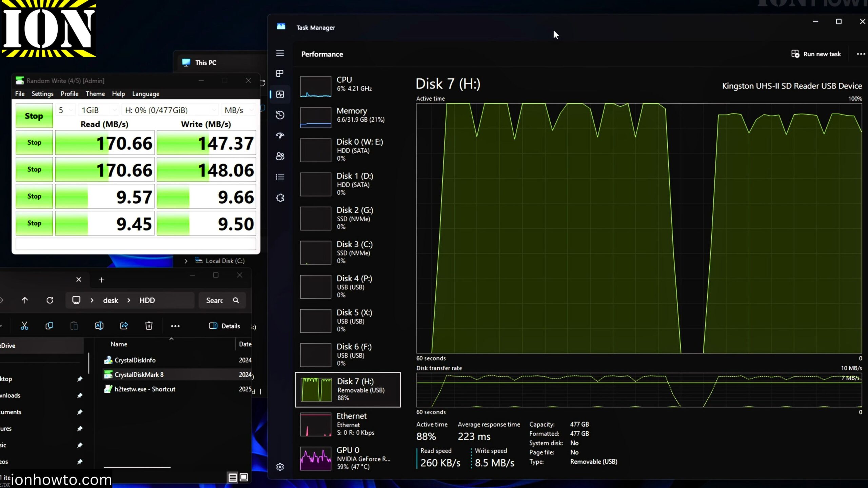Open Task Manager Processes page icon
Image resolution: width=868 pixels, height=488 pixels.
click(x=280, y=74)
